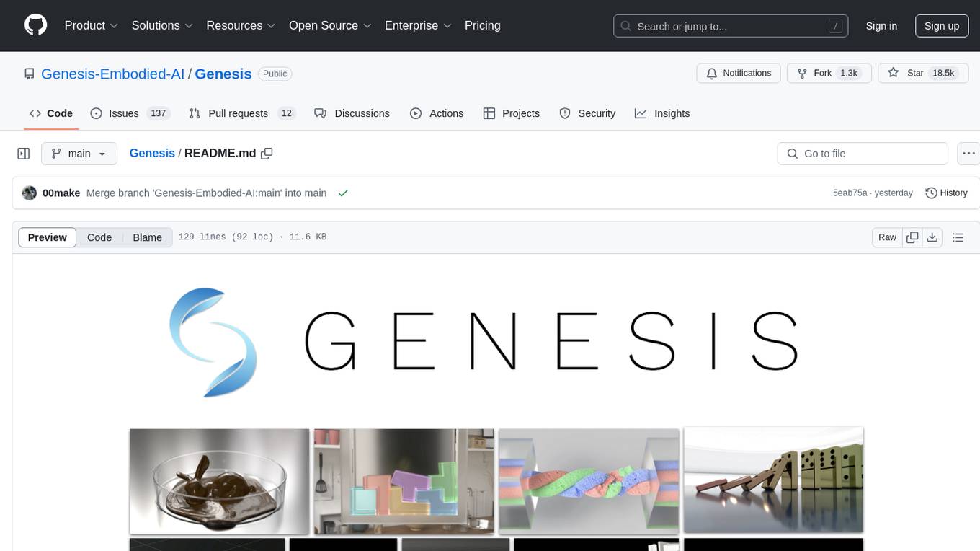Image resolution: width=980 pixels, height=551 pixels.
Task: Focus the Search or jump to field
Action: 731,26
